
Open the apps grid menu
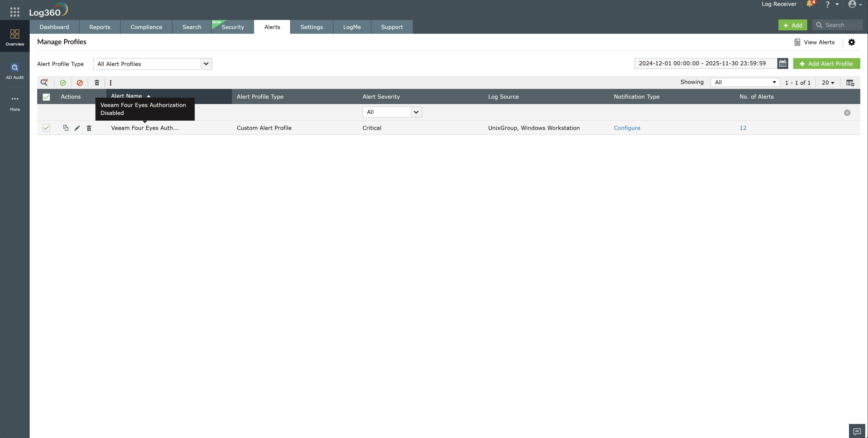15,12
